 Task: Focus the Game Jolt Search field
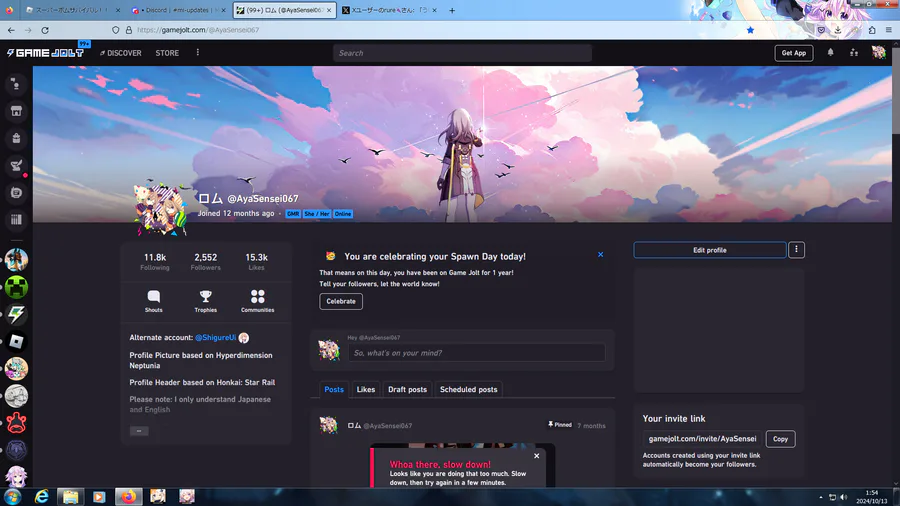click(x=462, y=53)
